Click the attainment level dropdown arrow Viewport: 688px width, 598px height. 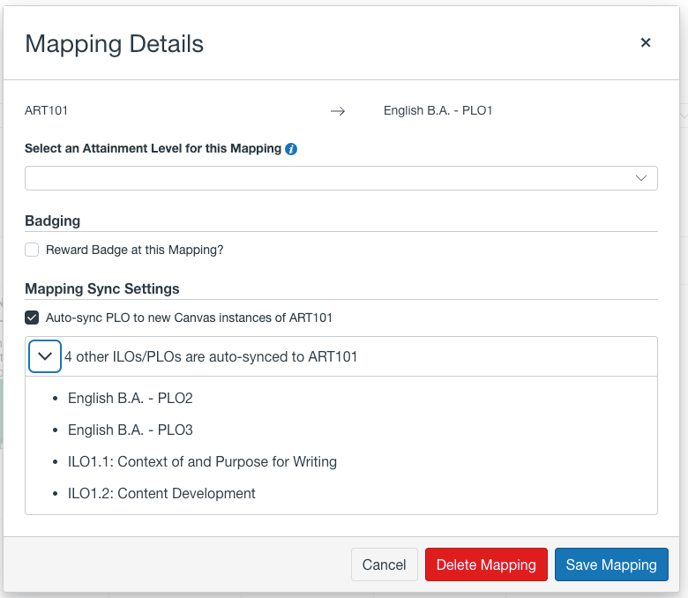pos(641,178)
